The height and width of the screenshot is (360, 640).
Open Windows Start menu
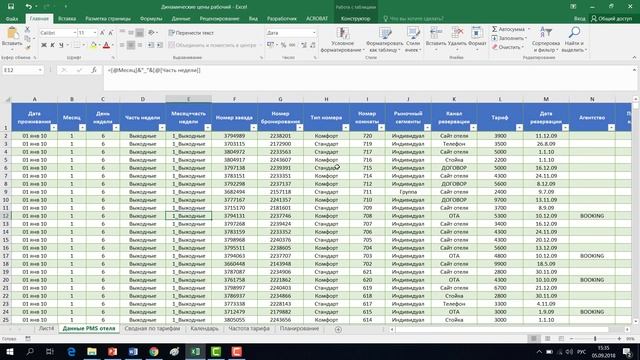point(10,351)
